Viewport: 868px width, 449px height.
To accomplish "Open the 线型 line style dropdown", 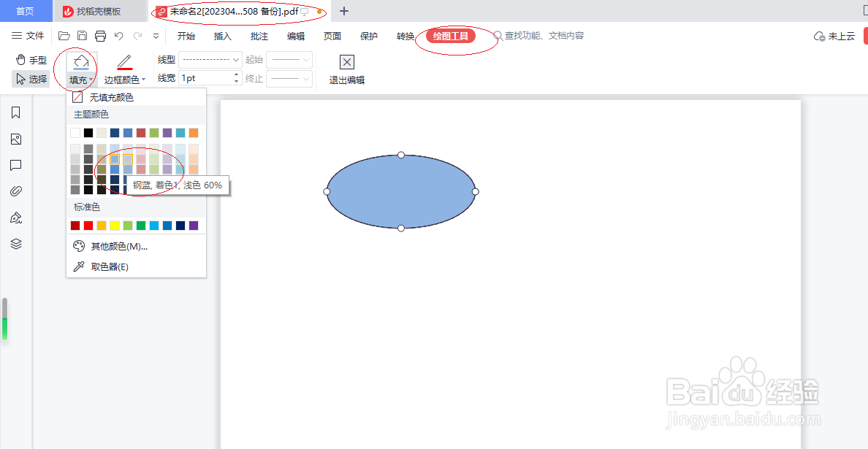I will pos(210,60).
